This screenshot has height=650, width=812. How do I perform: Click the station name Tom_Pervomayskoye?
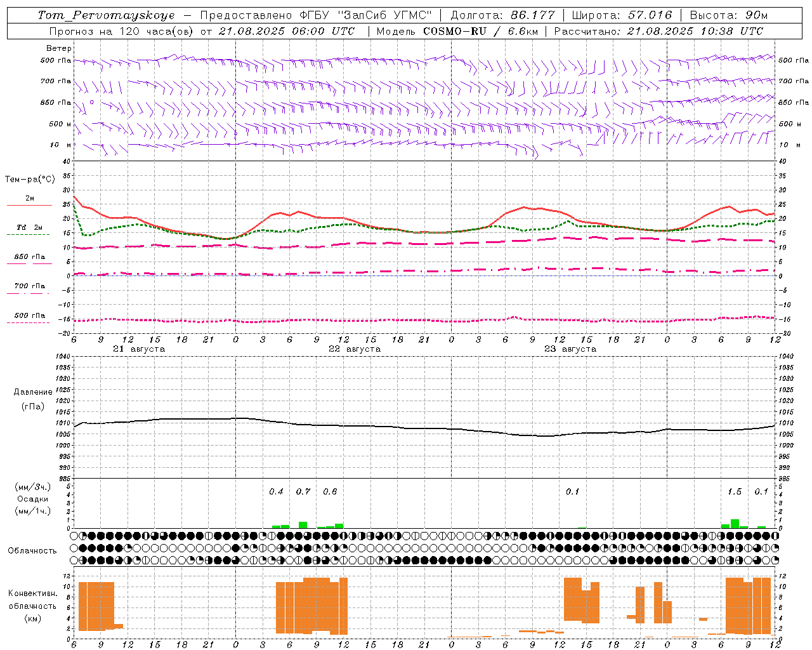pyautogui.click(x=106, y=15)
